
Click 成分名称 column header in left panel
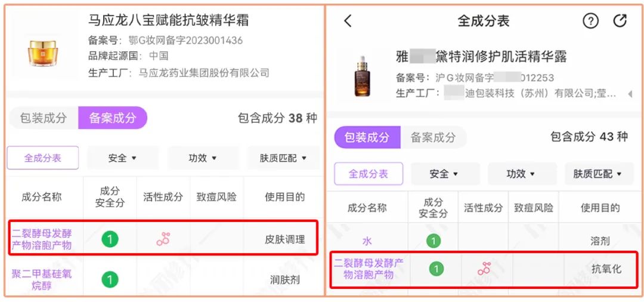pos(42,197)
